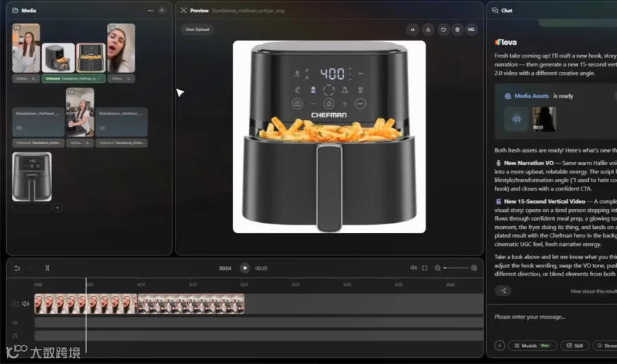Click the green Unbound Standalone_chefman label
The height and width of the screenshot is (364, 617).
point(73,79)
